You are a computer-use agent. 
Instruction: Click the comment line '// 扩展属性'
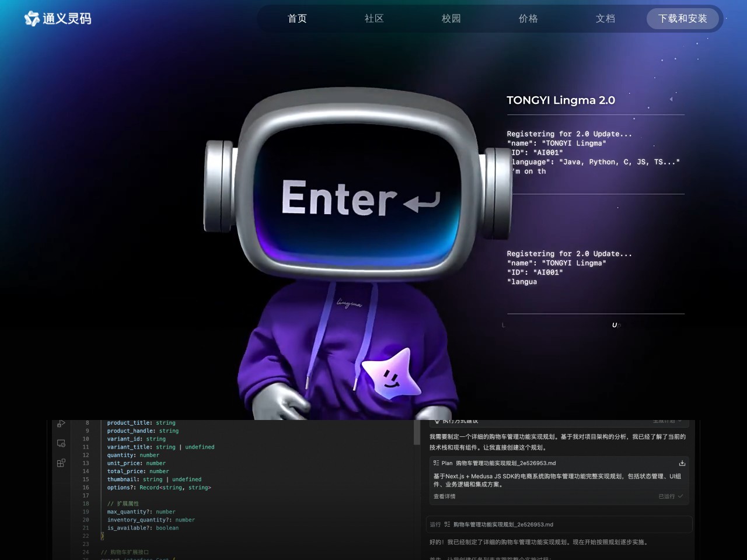[x=123, y=503]
